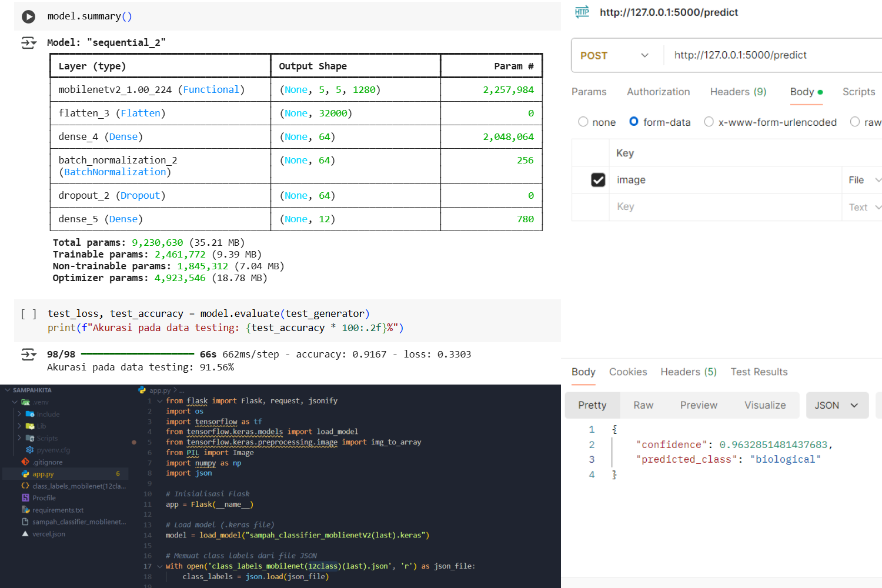
Task: Select the none body type radio
Action: click(x=583, y=122)
